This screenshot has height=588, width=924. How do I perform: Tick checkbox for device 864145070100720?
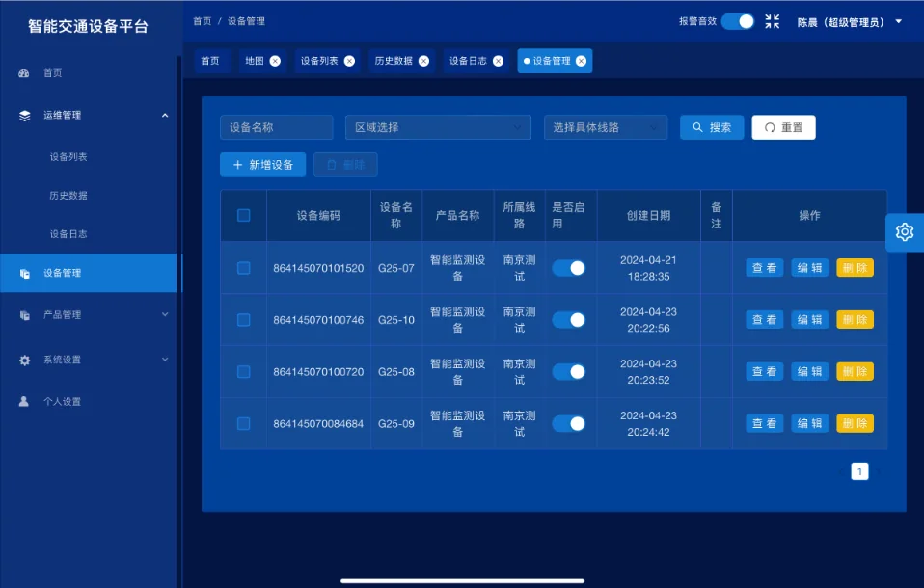[243, 372]
